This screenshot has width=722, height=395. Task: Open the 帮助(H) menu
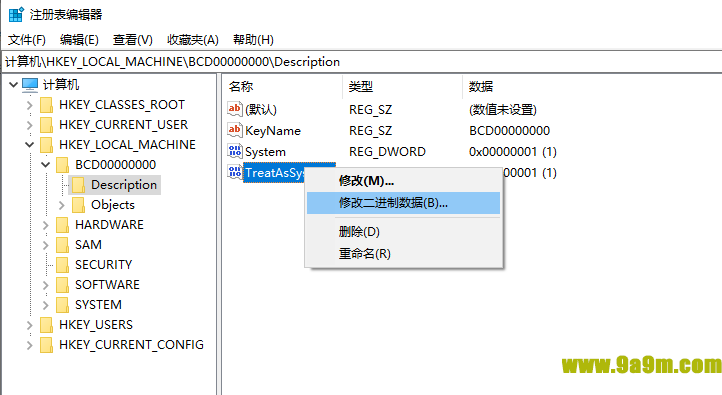point(253,40)
